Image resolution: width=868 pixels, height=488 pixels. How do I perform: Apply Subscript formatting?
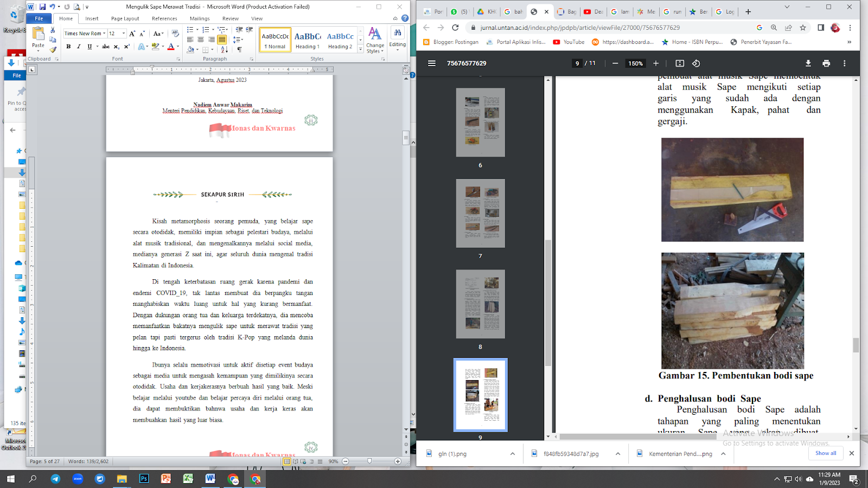point(117,47)
